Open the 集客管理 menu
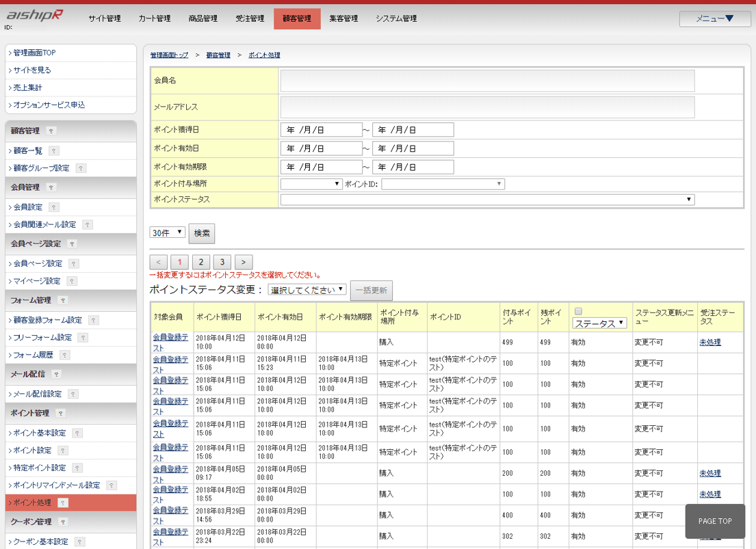This screenshot has width=756, height=549. [343, 18]
